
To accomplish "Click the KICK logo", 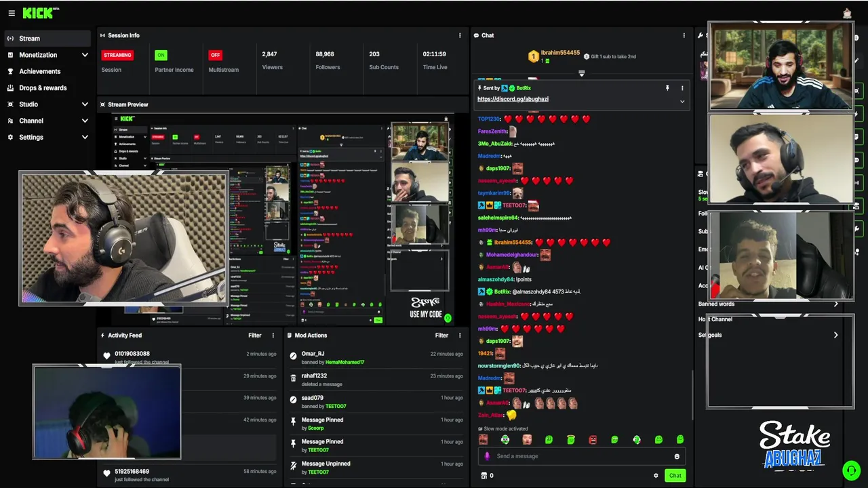I will click(41, 13).
